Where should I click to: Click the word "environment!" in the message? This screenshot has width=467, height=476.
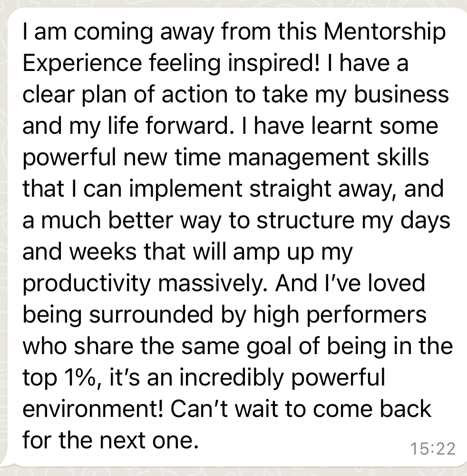[90, 408]
